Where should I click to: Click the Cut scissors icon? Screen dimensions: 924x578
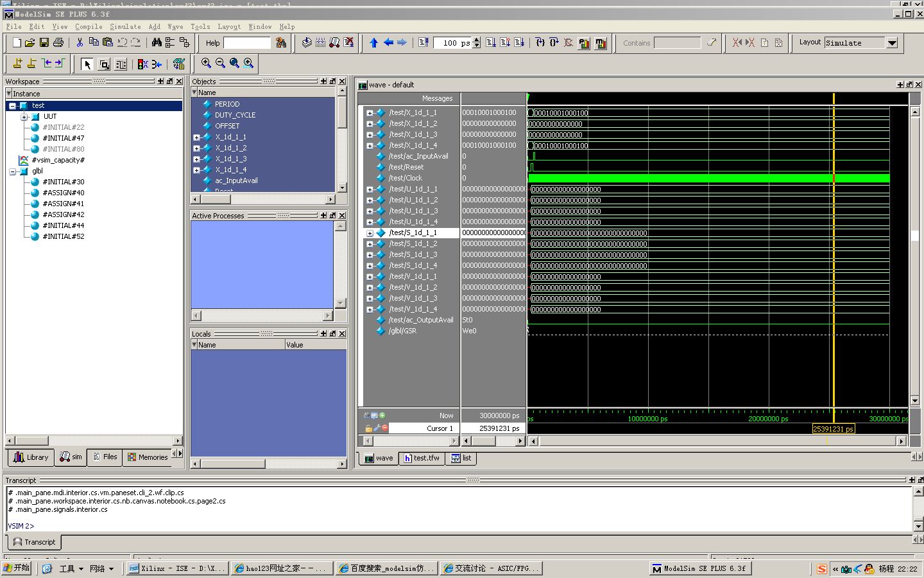tap(80, 43)
